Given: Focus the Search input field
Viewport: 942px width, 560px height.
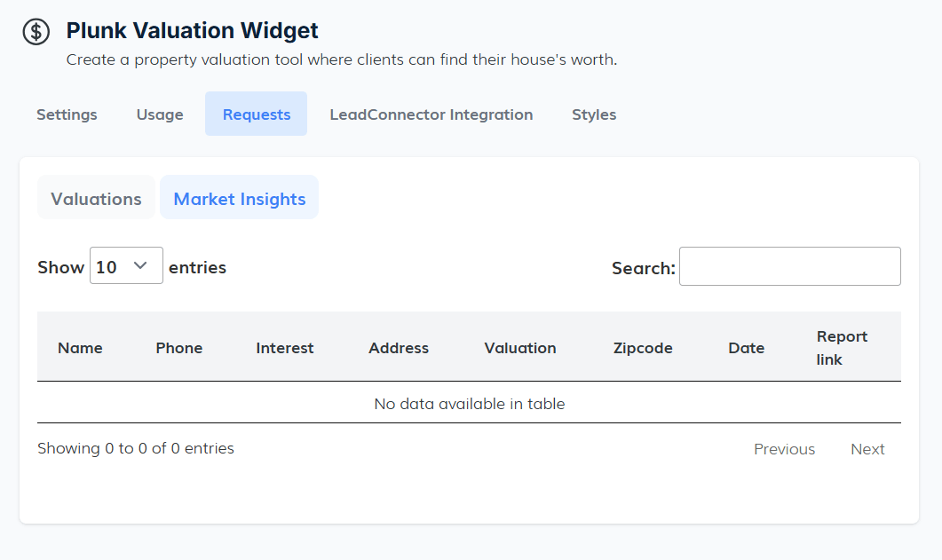Looking at the screenshot, I should [x=789, y=267].
